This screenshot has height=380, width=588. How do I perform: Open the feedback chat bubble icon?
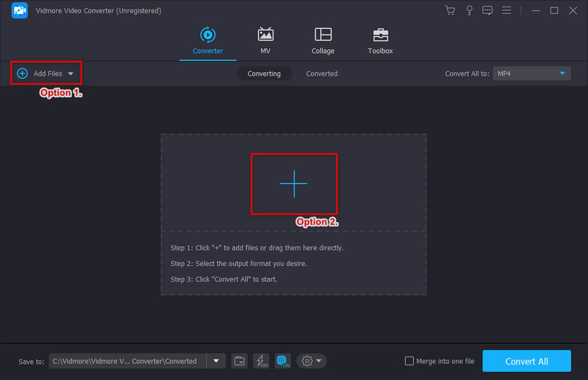pos(487,10)
